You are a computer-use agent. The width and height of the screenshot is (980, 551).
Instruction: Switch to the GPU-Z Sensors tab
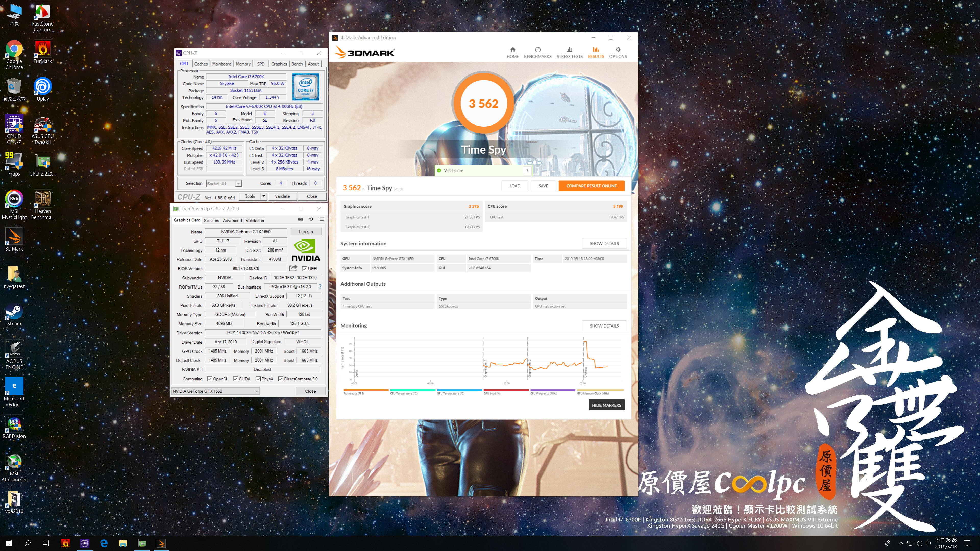212,221
